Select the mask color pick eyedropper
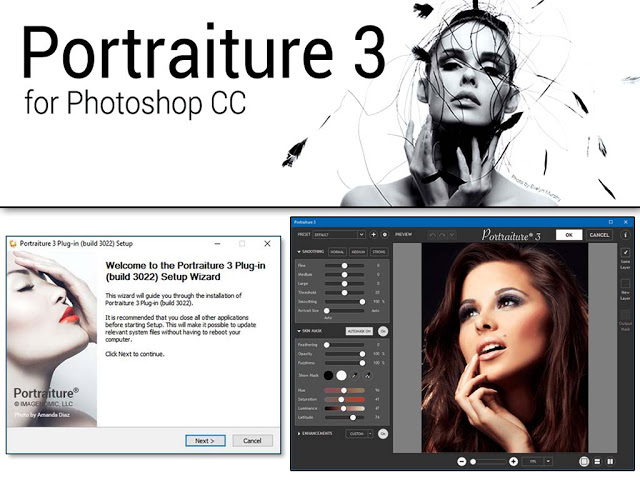640x480 pixels. (355, 376)
